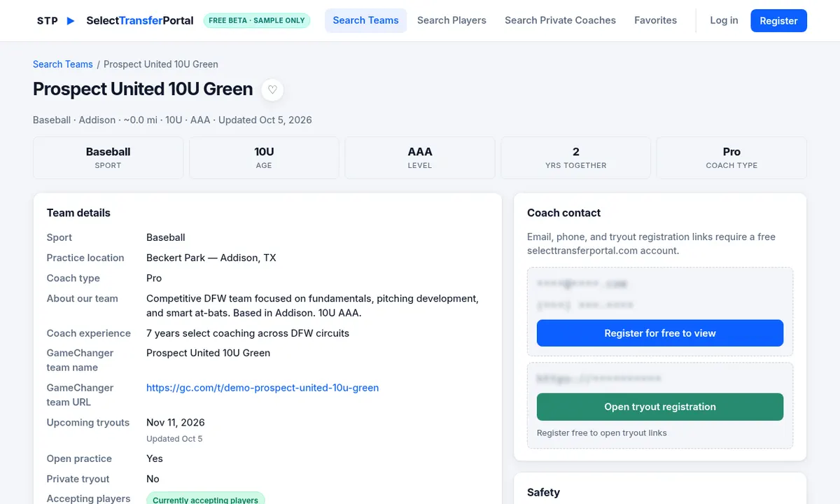This screenshot has width=840, height=504.
Task: Click Register for free to view
Action: point(660,333)
